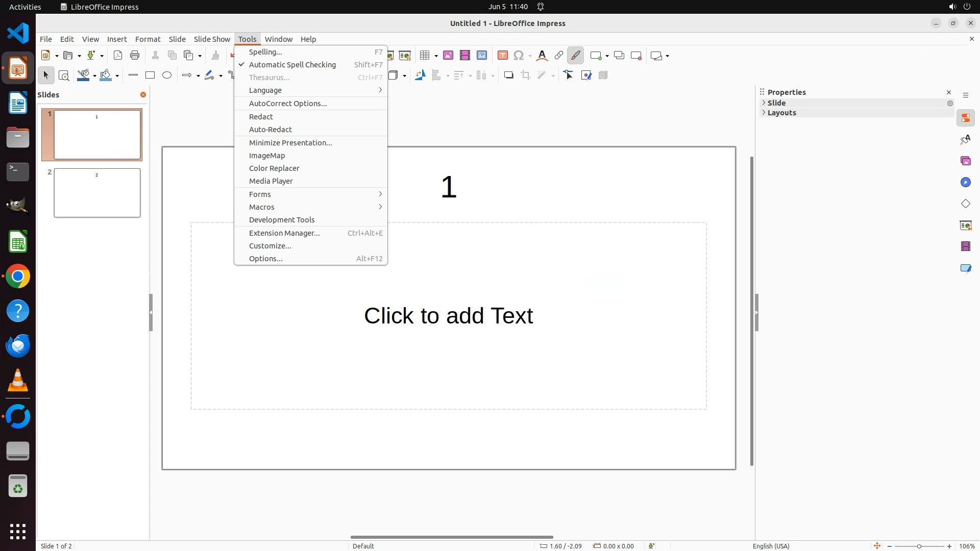Click the Insert Hyperlink icon

[559, 56]
